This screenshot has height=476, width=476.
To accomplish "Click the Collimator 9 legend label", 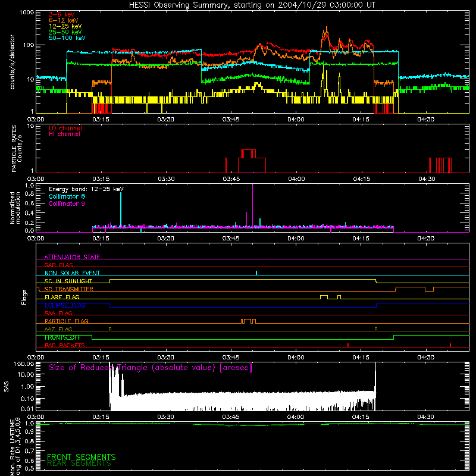I will tap(67, 203).
